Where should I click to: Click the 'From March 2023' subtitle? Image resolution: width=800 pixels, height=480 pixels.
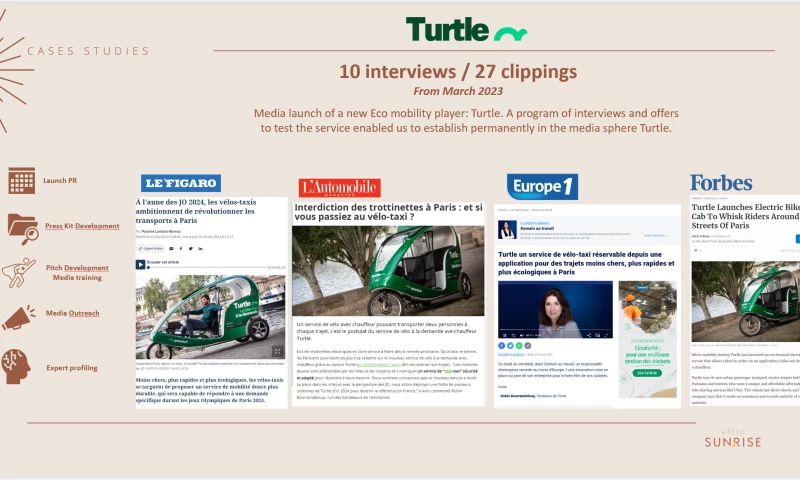[x=458, y=91]
